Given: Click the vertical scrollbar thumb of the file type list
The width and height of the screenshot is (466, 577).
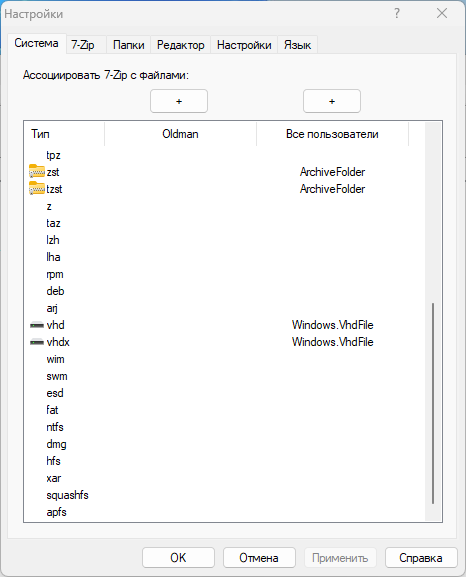Looking at the screenshot, I should pos(433,403).
